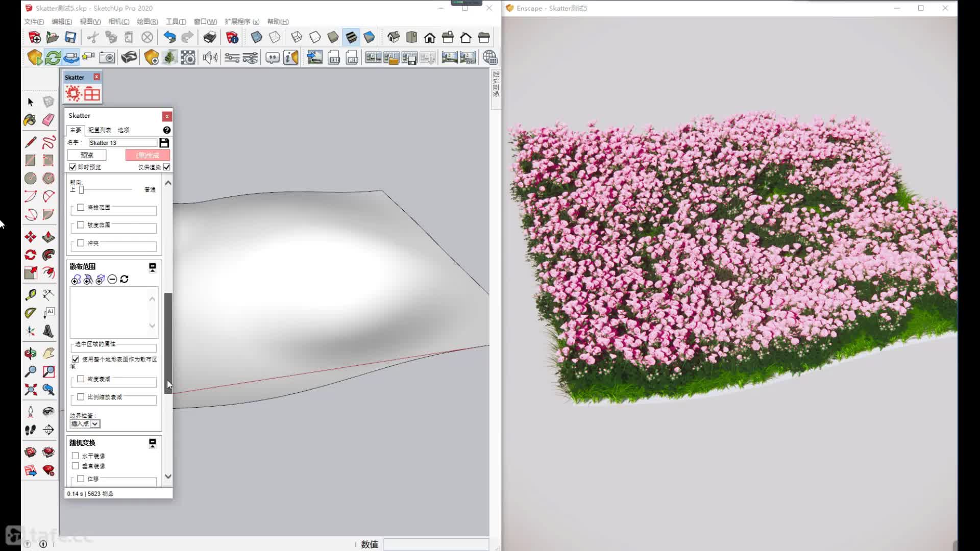This screenshot has height=551, width=980.
Task: Open 边界检查 插入点 dropdown
Action: (85, 424)
